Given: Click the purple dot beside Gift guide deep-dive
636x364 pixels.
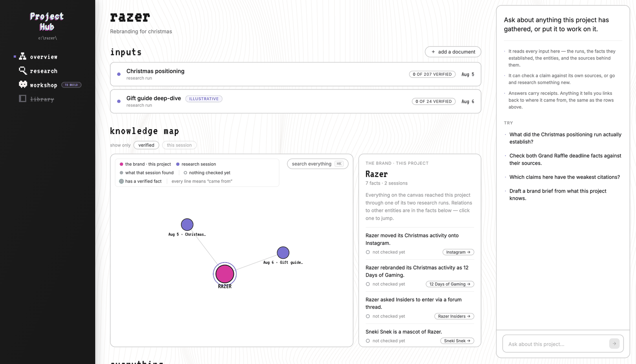Looking at the screenshot, I should [x=119, y=101].
